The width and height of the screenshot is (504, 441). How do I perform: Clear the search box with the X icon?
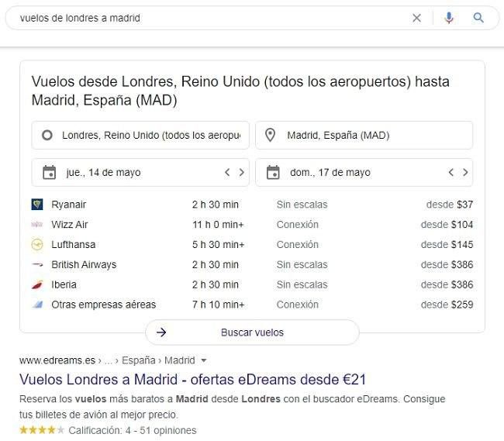(x=416, y=18)
